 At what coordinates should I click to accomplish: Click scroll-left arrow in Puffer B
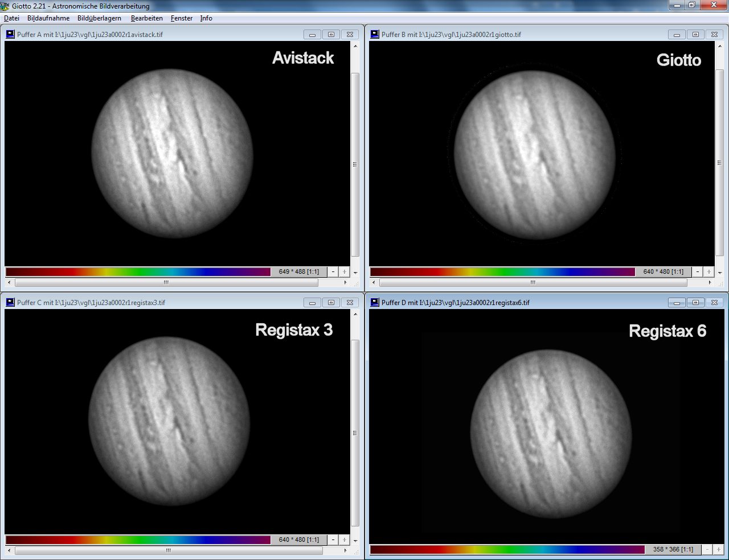pos(374,282)
